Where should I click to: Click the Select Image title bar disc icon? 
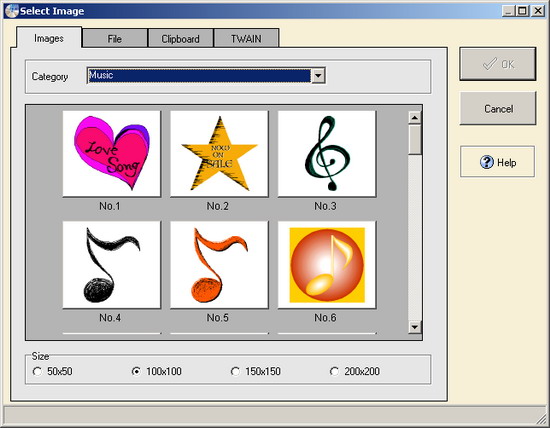point(12,11)
